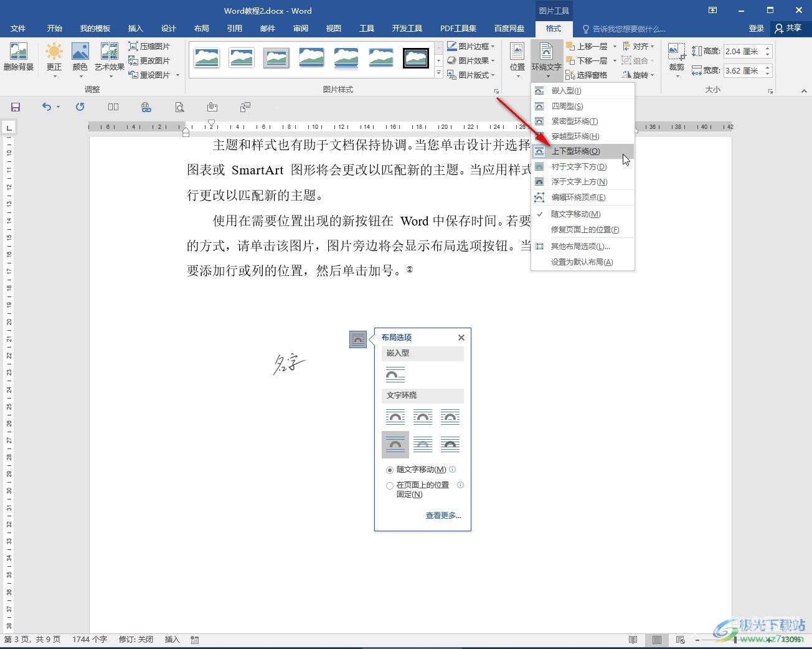Viewport: 812px width, 649px height.
Task: Click Selection Pane (选择窗格)
Action: click(x=587, y=75)
